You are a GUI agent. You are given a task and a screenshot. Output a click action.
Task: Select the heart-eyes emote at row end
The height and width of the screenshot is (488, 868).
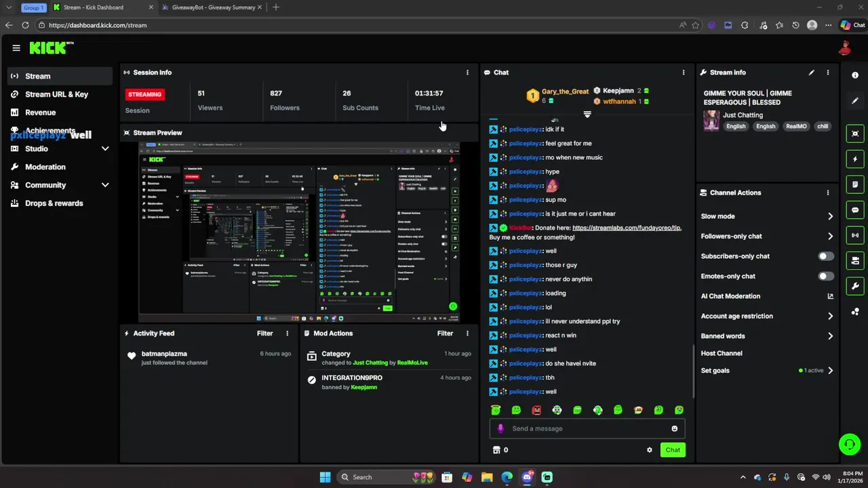[x=679, y=410]
